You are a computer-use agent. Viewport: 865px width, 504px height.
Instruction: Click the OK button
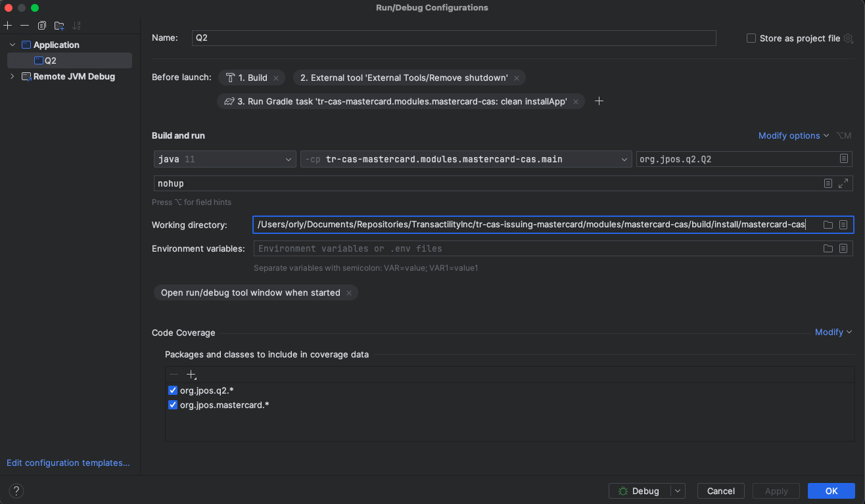[831, 491]
